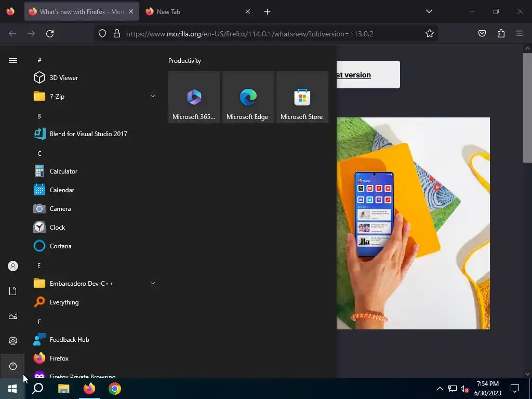
Task: Expand the 7-Zip folder
Action: click(95, 96)
